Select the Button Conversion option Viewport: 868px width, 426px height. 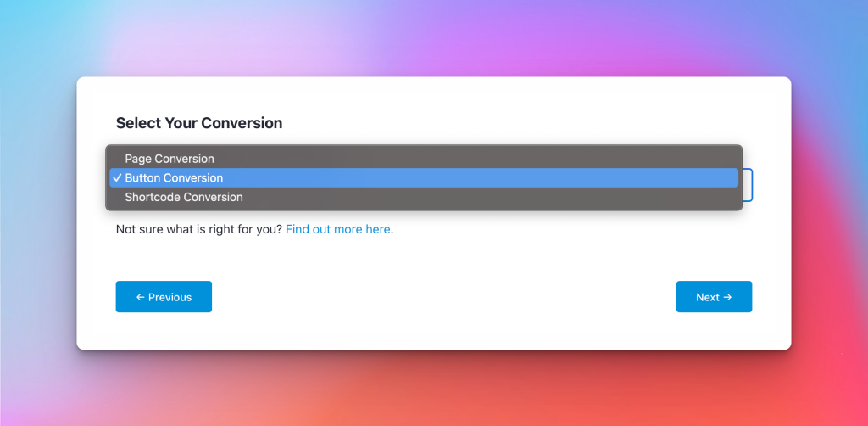(424, 178)
